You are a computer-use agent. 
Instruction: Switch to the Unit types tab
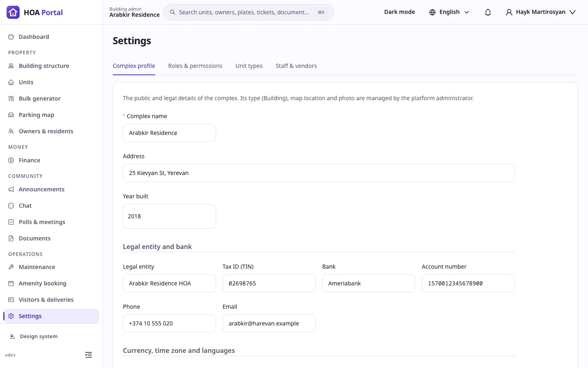[x=249, y=66]
